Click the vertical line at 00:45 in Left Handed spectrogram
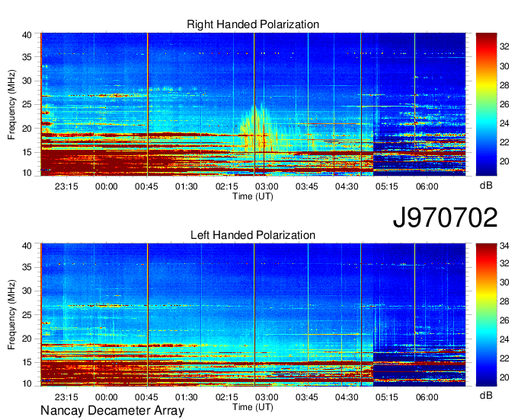518x420 pixels. pos(148,315)
